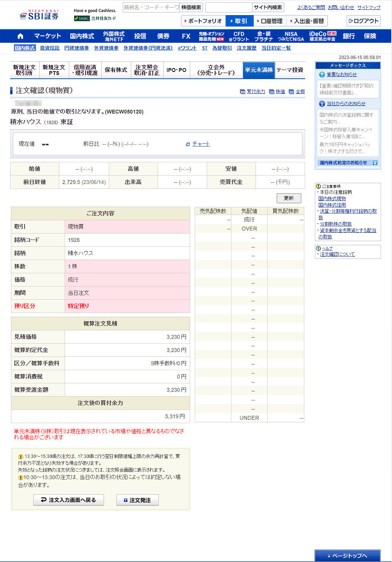Open the ポートフォリオ menu
This screenshot has width=392, height=562.
click(x=203, y=21)
